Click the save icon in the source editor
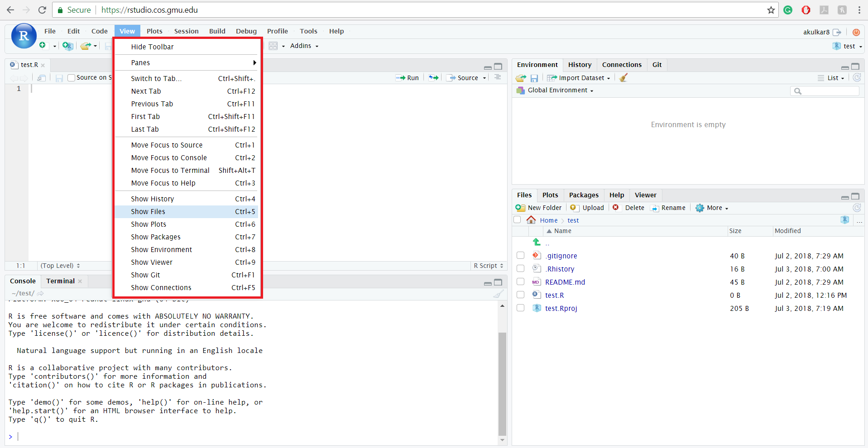 click(x=59, y=78)
